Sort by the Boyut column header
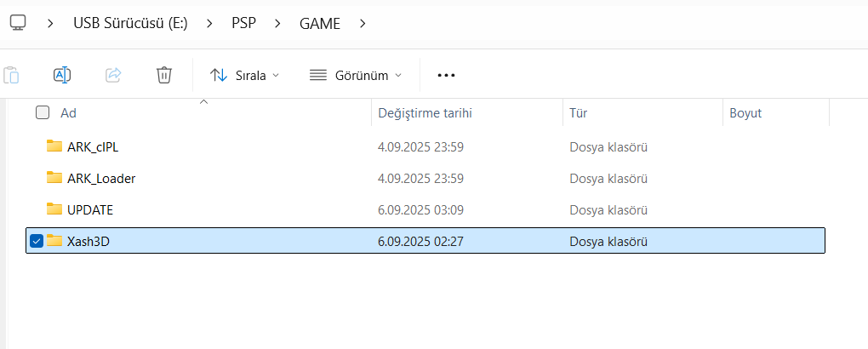 [745, 113]
